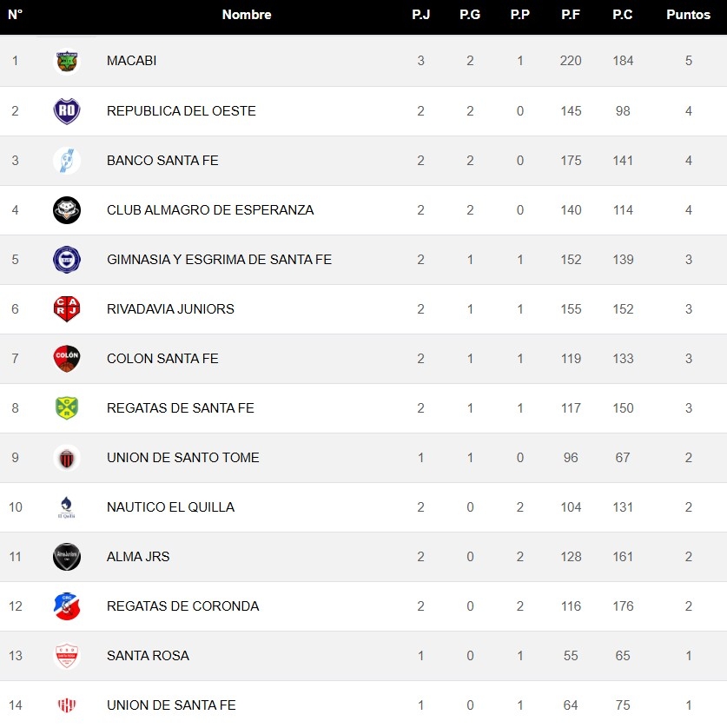Click the MACABI team name

point(131,61)
